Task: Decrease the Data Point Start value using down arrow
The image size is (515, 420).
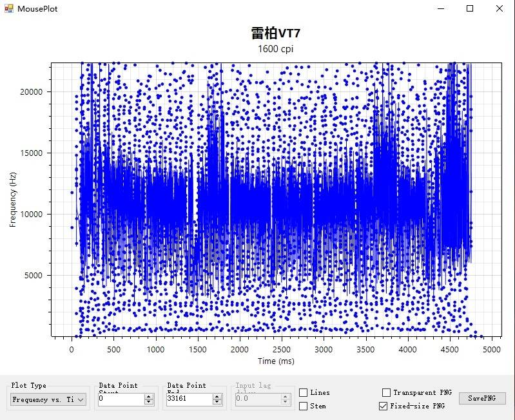Action: click(149, 403)
